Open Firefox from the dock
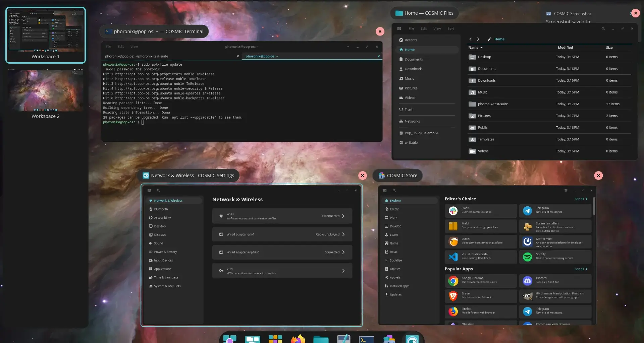 point(298,339)
